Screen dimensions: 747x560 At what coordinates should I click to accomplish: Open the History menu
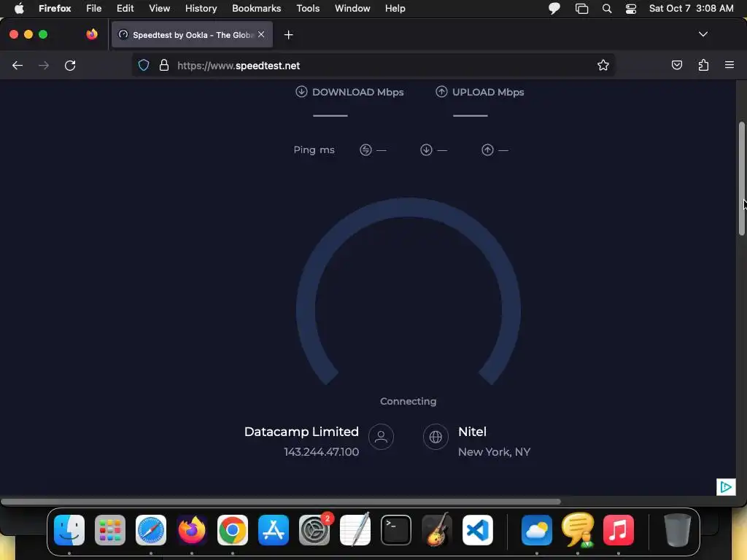tap(201, 8)
